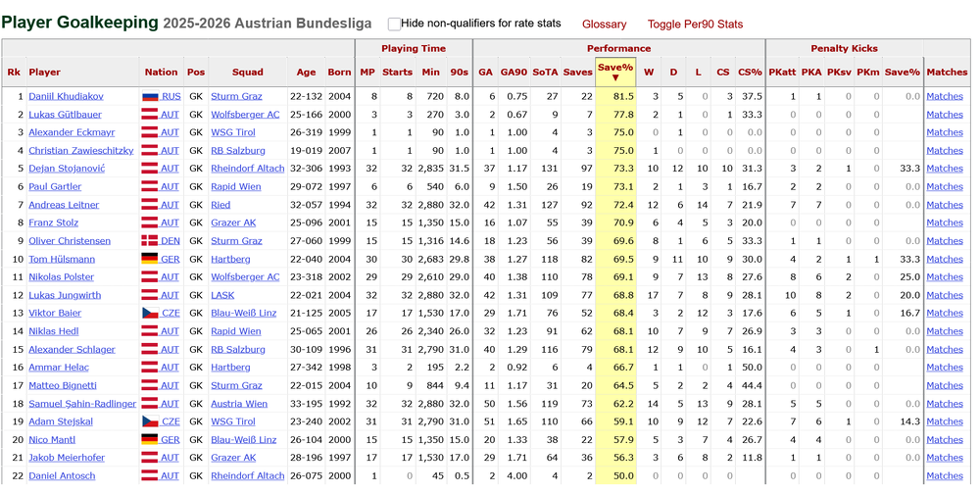The image size is (980, 494).
Task: Open Samuel Şahin-Radlinger player page
Action: [82, 404]
